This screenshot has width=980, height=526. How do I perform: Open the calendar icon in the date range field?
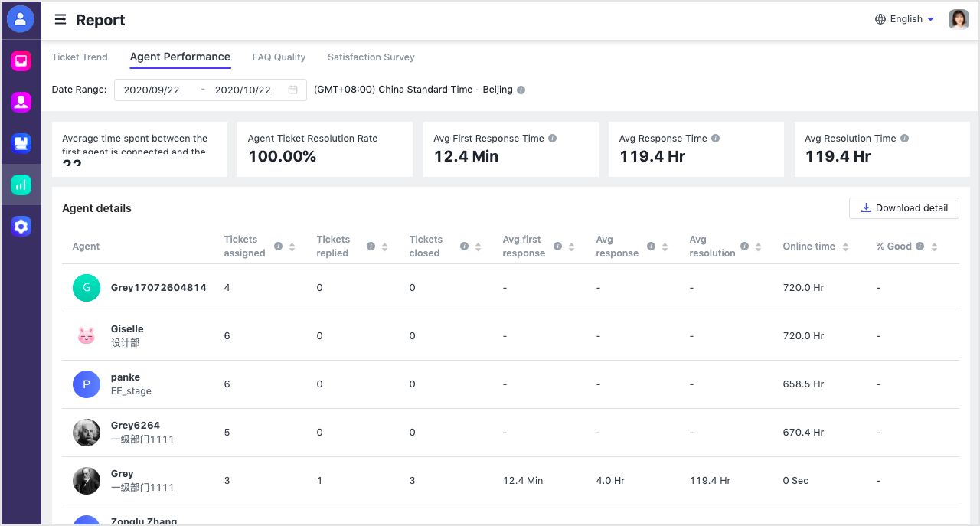click(292, 90)
